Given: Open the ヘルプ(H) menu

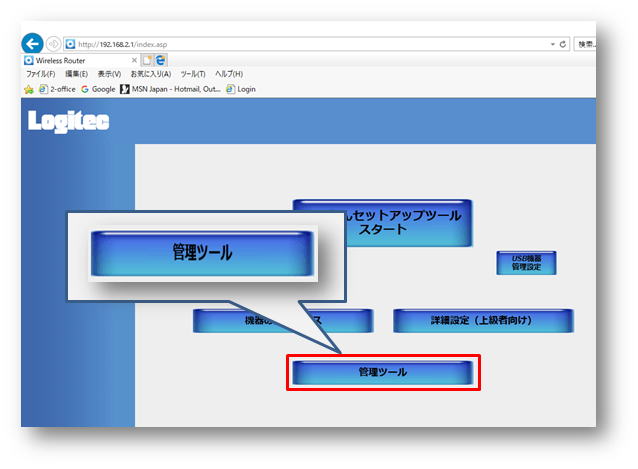Looking at the screenshot, I should [x=229, y=74].
